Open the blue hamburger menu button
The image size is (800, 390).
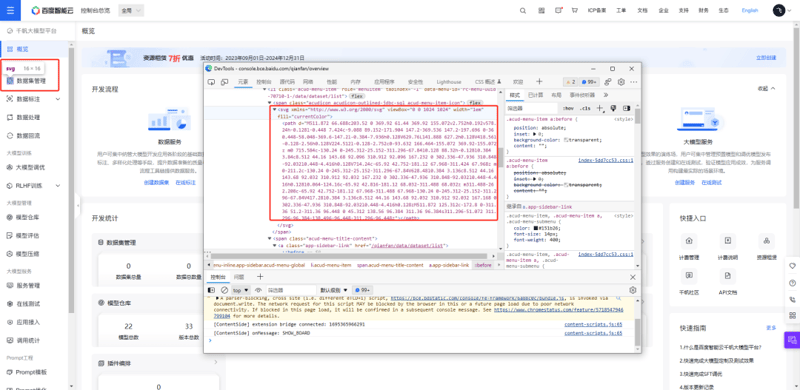pos(10,10)
